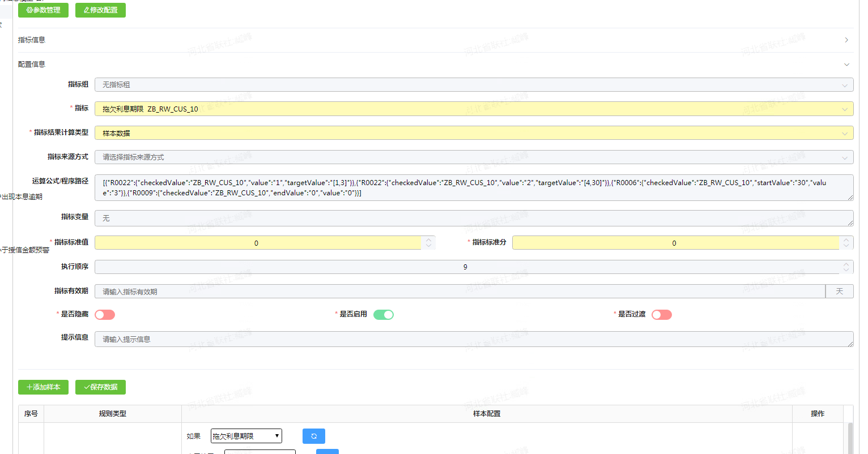The image size is (868, 454).
Task: Click the 指标有效期 input field
Action: click(x=459, y=292)
